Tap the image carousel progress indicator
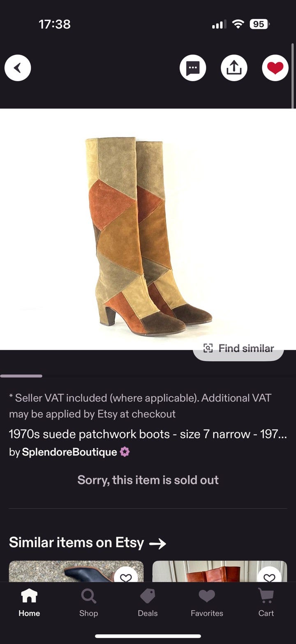The height and width of the screenshot is (644, 296). click(x=21, y=376)
